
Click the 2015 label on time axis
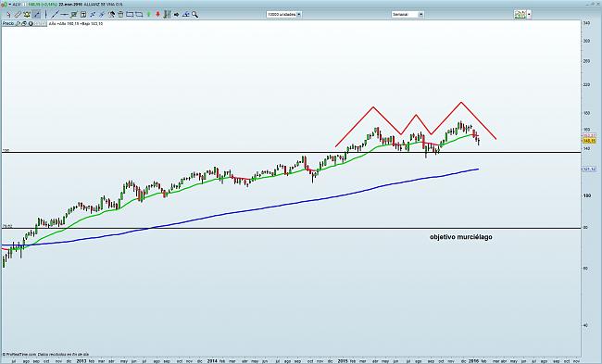343,361
